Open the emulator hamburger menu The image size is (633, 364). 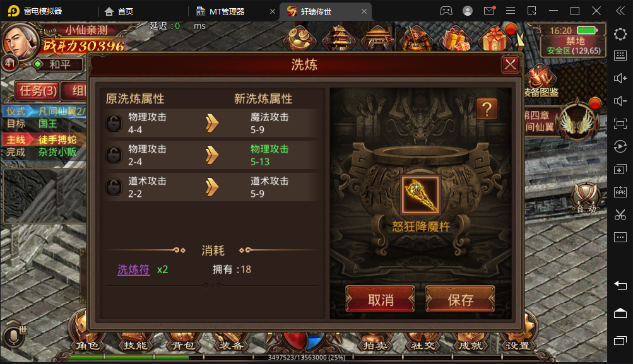click(x=511, y=11)
